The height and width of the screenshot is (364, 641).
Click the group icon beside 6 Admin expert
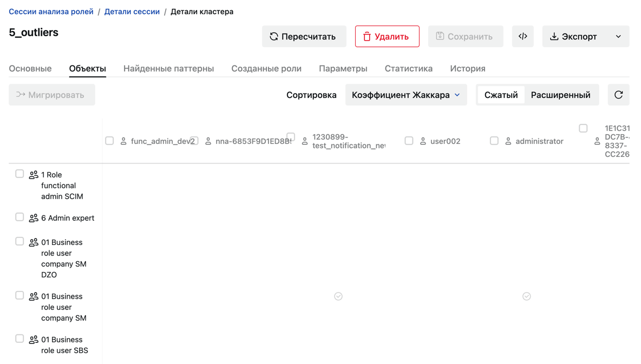34,218
